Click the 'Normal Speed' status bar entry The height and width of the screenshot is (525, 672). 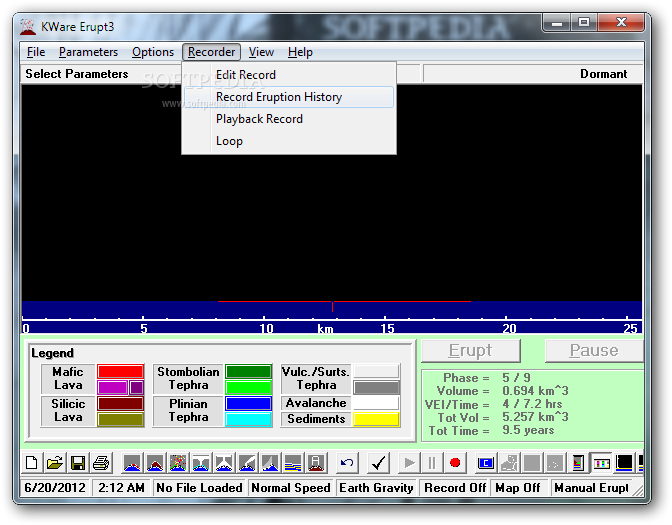click(x=291, y=488)
